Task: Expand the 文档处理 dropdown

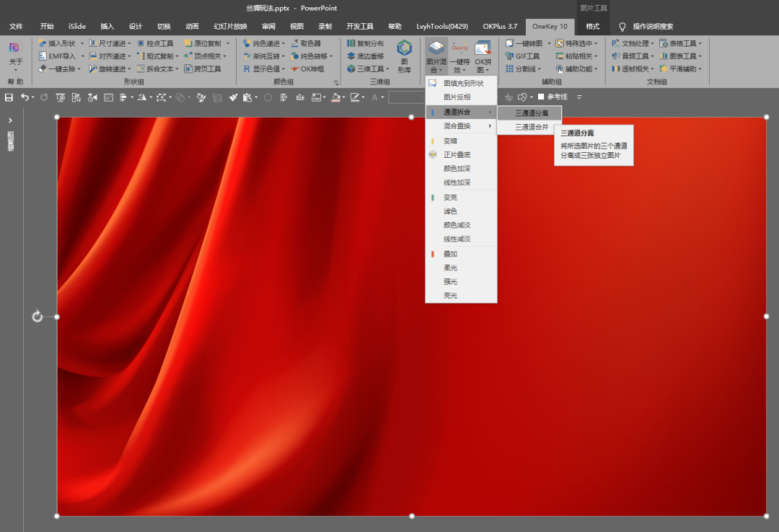Action: [652, 43]
